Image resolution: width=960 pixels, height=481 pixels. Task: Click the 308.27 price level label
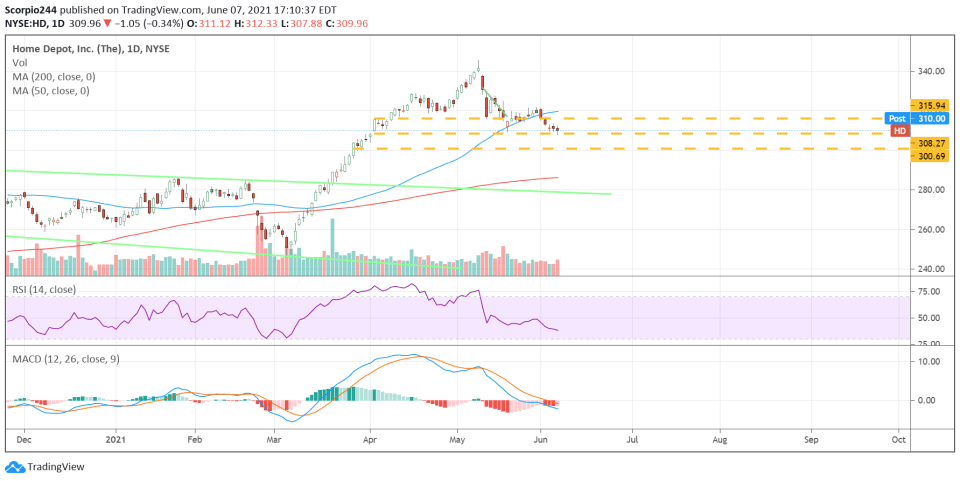tap(931, 143)
